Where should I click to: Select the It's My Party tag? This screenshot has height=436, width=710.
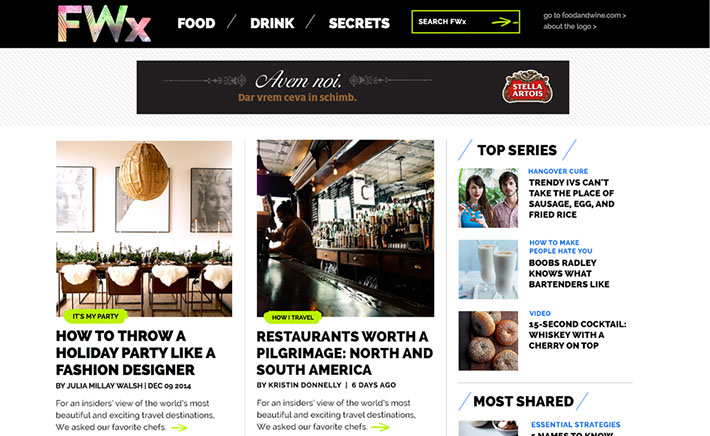click(x=96, y=316)
